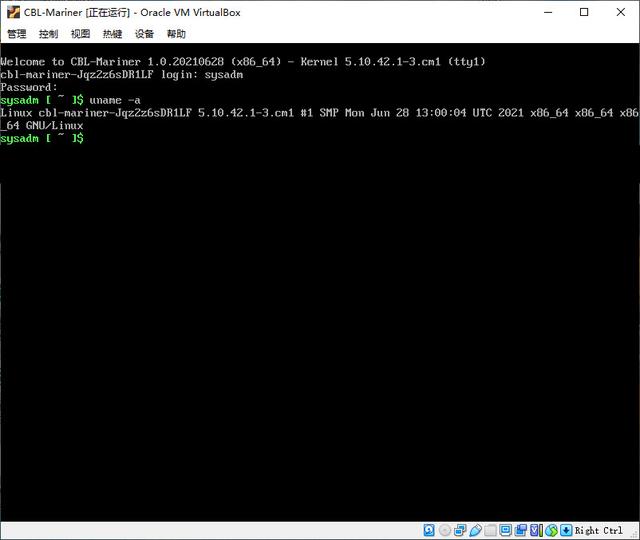This screenshot has width=640, height=540.
Task: Click the green mouse integration icon
Action: pos(551,530)
